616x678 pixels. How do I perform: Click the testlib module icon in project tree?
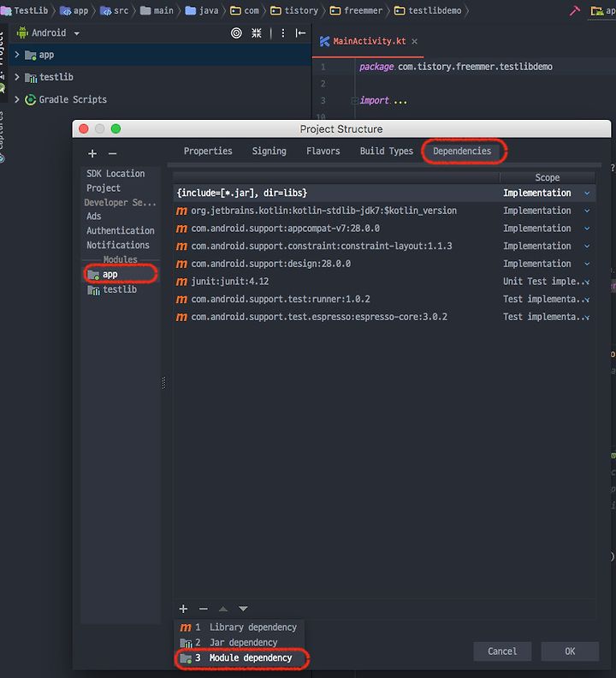point(31,78)
